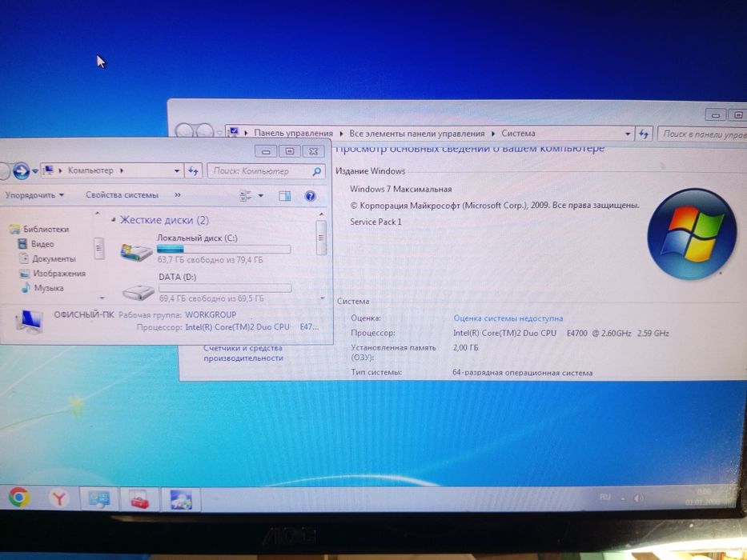Expand arrow after Все элементы панели управления
Image resolution: width=747 pixels, height=560 pixels.
click(493, 134)
